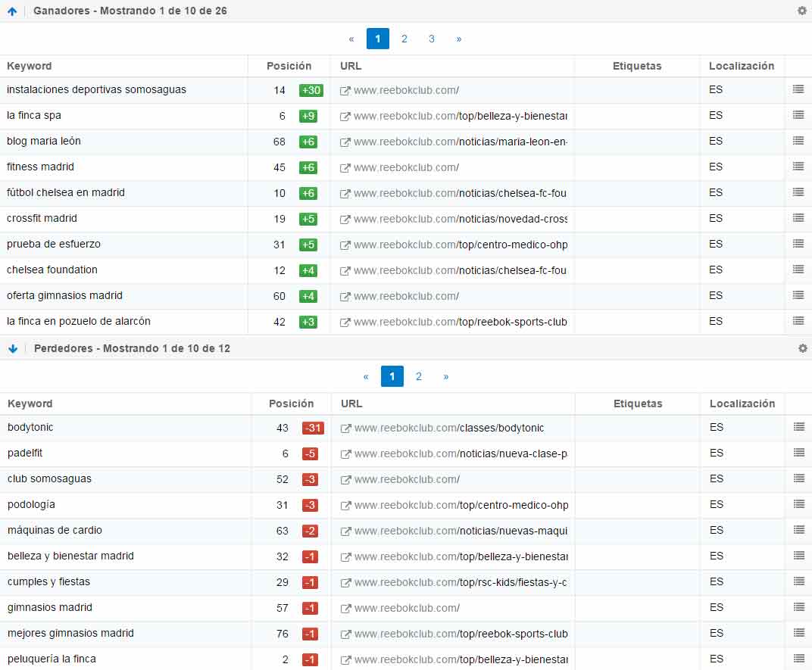Click list icon for 'peluquería la finca' row

pyautogui.click(x=798, y=659)
